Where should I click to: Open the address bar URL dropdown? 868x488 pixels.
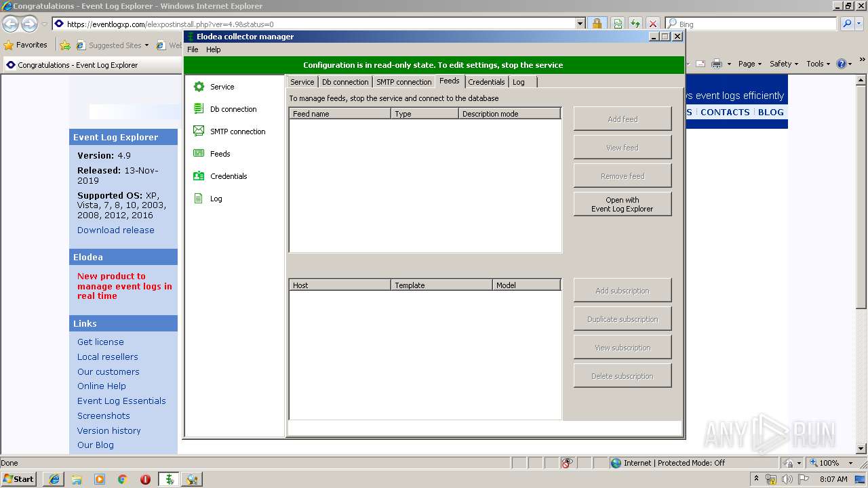coord(580,24)
